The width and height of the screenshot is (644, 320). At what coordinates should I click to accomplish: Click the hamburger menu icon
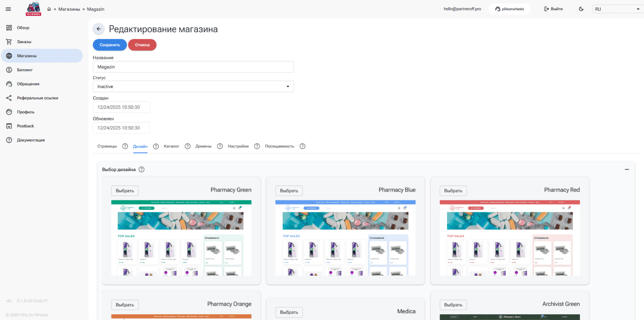[x=8, y=9]
